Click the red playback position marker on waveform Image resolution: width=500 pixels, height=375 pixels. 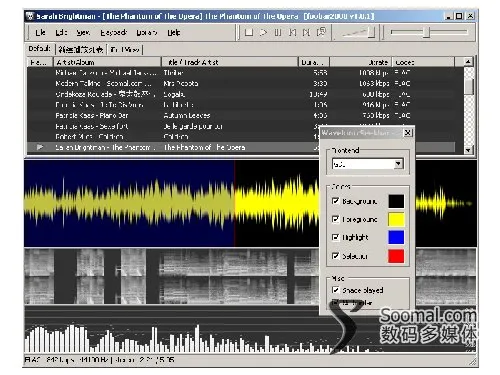234,203
